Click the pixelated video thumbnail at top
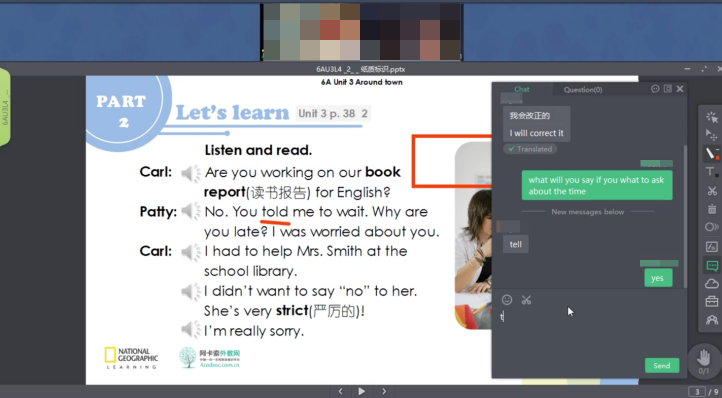This screenshot has width=722, height=398. [x=361, y=31]
